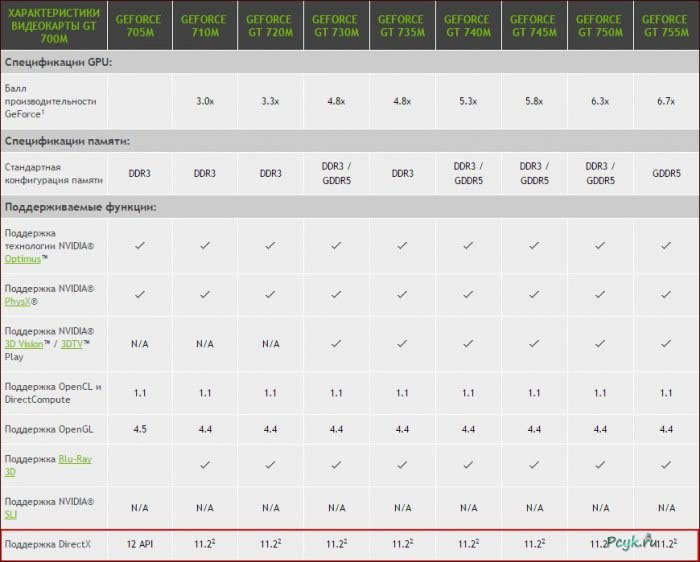Click the 3D Vision checkmark for GT 750M
Screen dimensions: 700x562
(x=600, y=344)
